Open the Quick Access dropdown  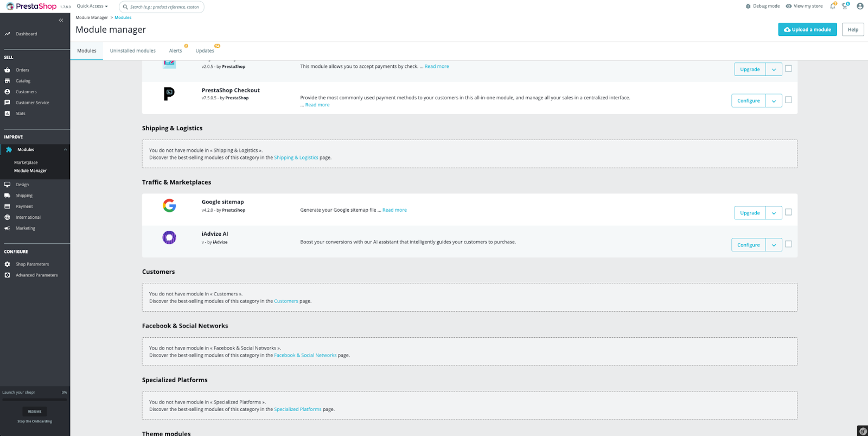click(92, 7)
